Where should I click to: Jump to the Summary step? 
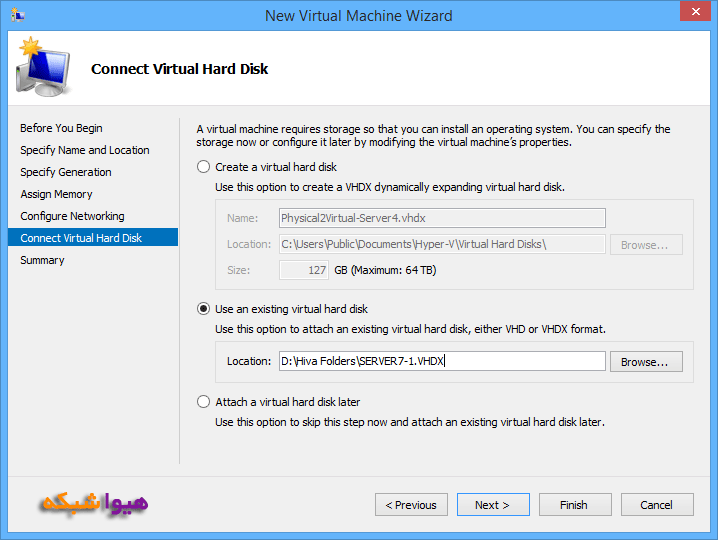42,260
